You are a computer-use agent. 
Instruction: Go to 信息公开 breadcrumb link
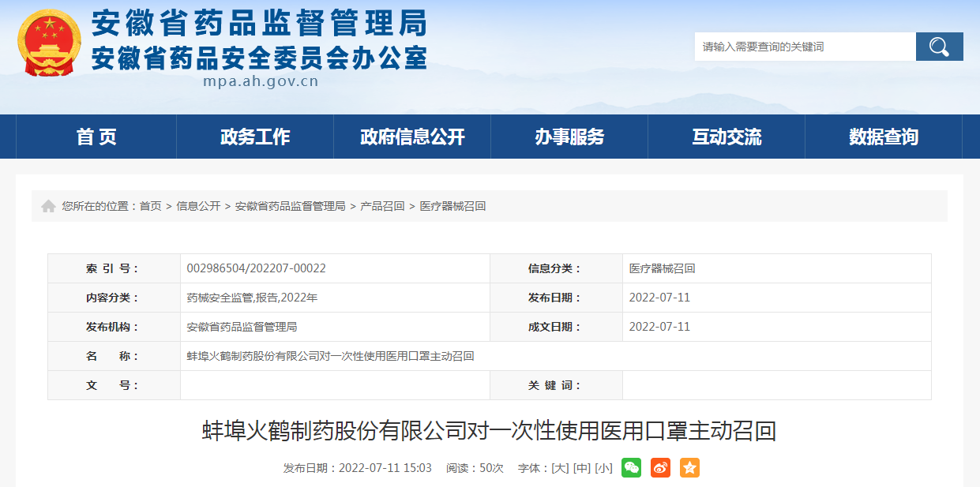tap(198, 206)
